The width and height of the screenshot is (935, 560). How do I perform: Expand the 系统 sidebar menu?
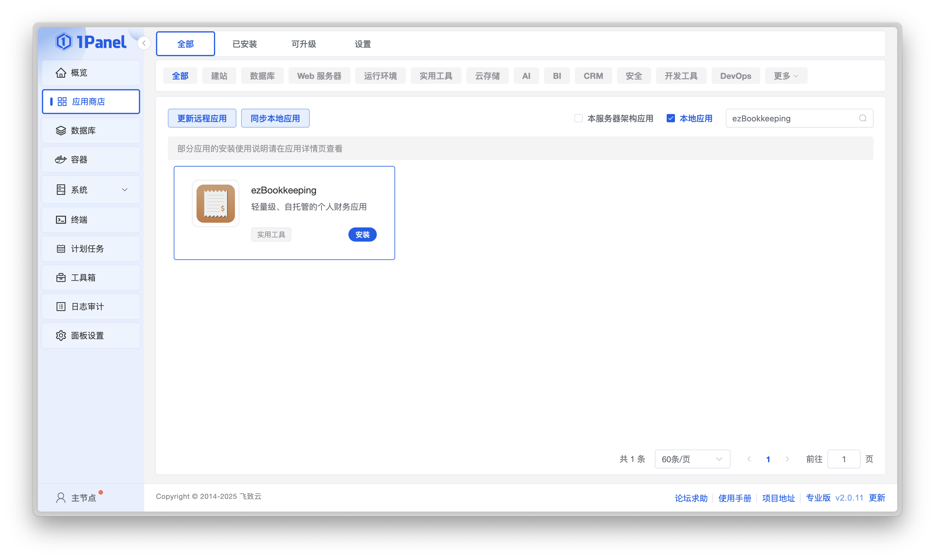[x=91, y=190]
